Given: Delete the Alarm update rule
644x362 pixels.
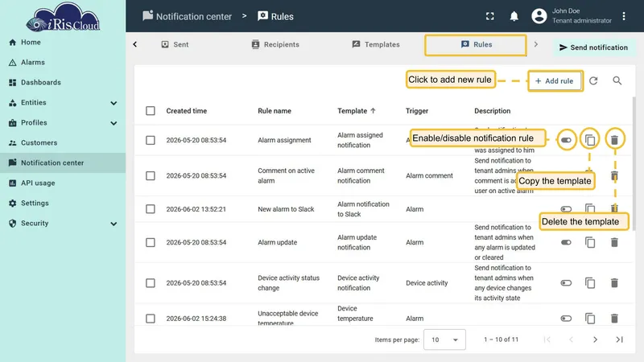Looking at the screenshot, I should [x=614, y=243].
